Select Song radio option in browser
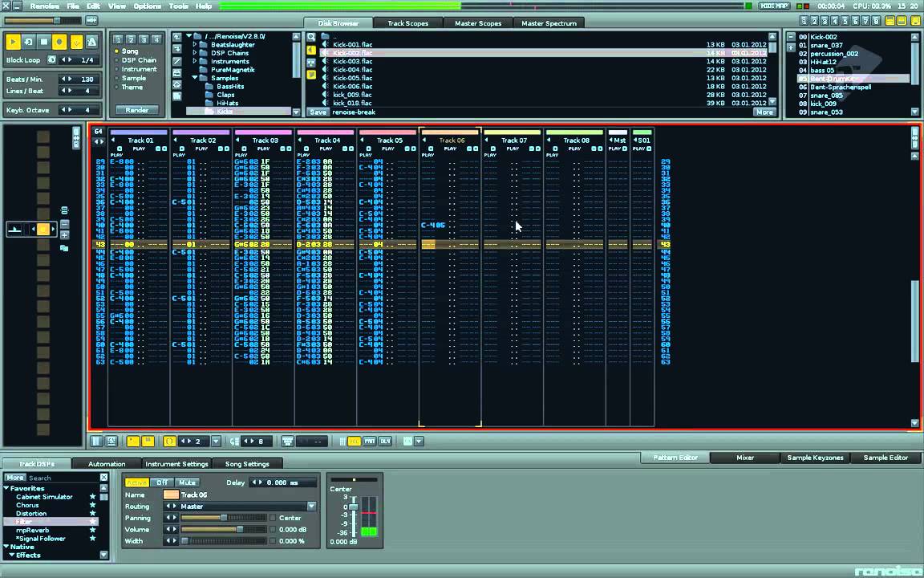The width and height of the screenshot is (924, 578). tap(126, 51)
